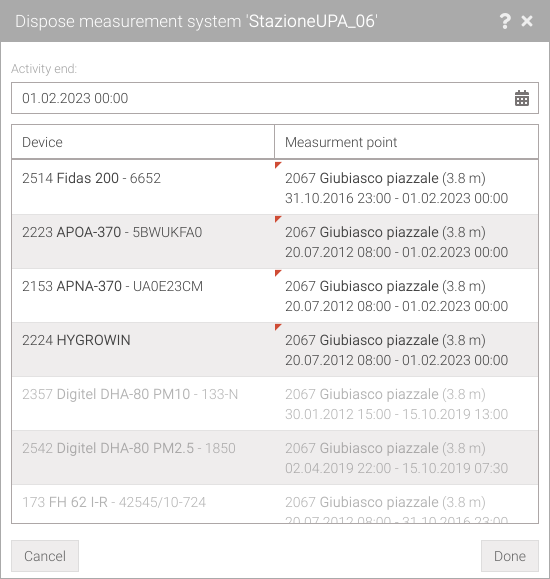Open the calendar date picker icon

click(522, 98)
